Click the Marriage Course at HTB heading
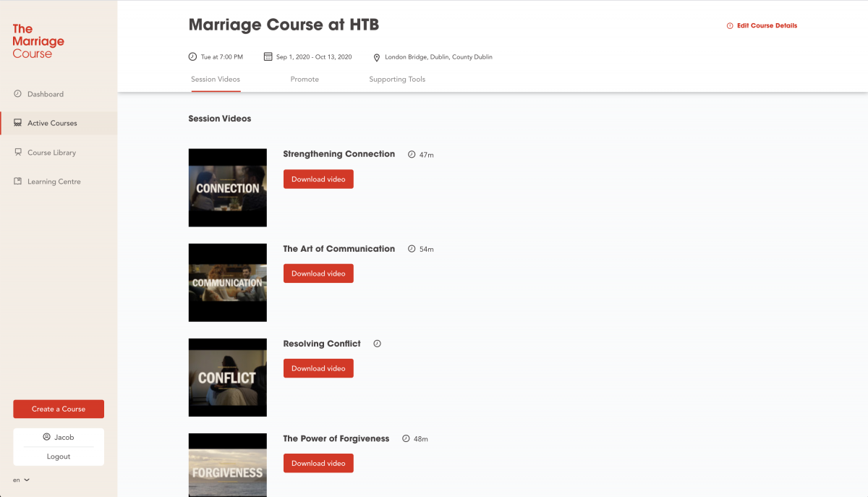 (x=284, y=25)
